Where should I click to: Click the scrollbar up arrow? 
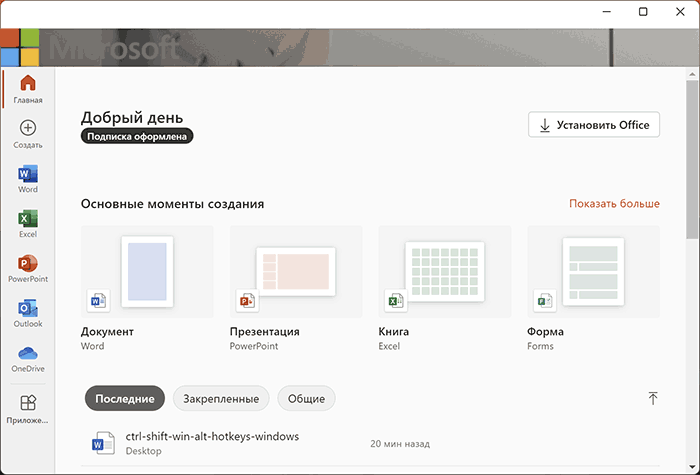pos(692,74)
